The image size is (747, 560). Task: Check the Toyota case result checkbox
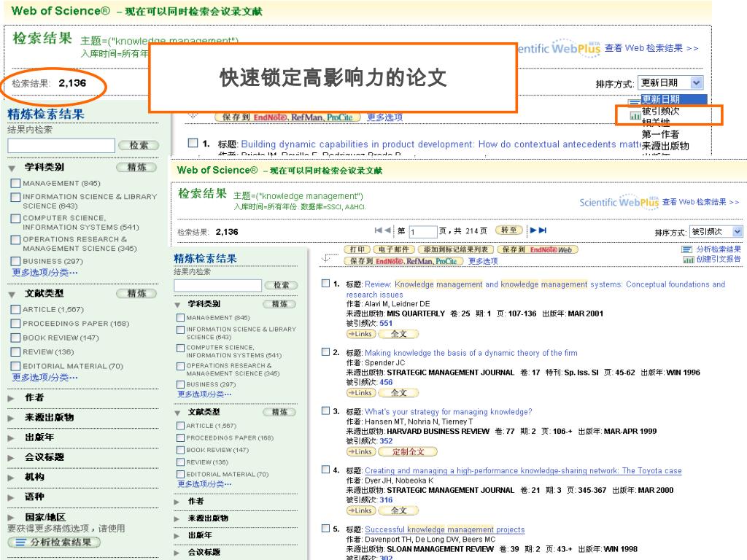[x=326, y=470]
